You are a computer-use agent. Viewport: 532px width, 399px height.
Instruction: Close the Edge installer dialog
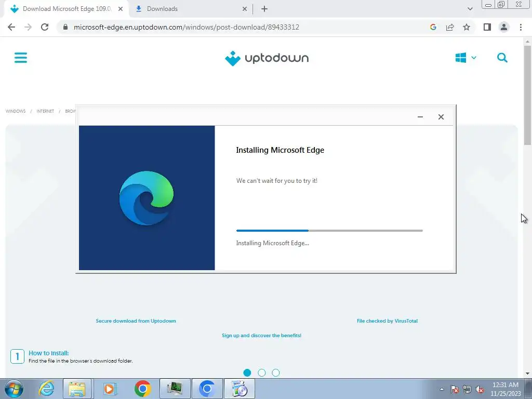pyautogui.click(x=441, y=117)
